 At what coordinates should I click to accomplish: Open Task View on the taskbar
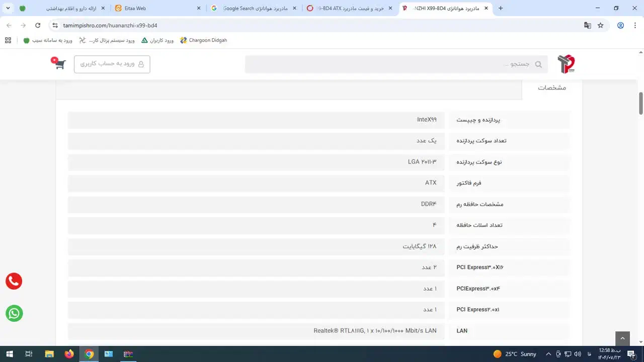pyautogui.click(x=29, y=354)
